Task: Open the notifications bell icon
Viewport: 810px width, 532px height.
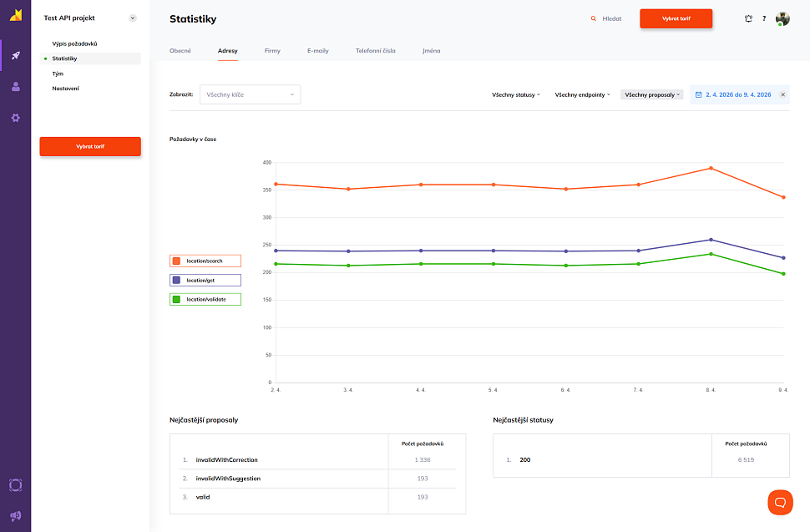Action: [749, 18]
